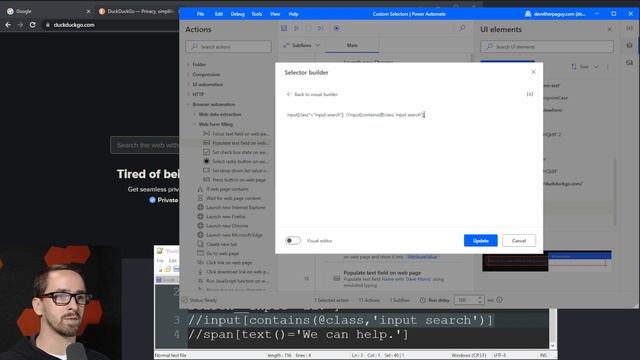The image size is (640, 360).
Task: Expand the Web data extraction subgroup
Action: coord(195,114)
